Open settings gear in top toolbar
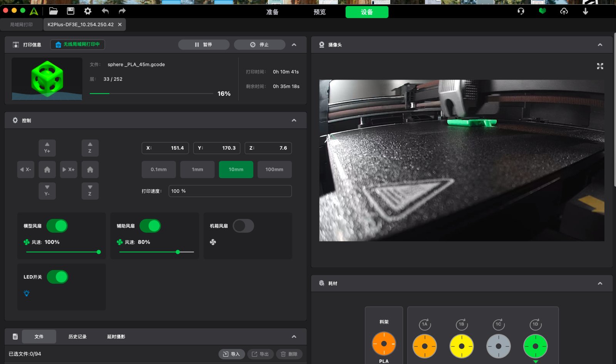Image resolution: width=616 pixels, height=364 pixels. 88,11
